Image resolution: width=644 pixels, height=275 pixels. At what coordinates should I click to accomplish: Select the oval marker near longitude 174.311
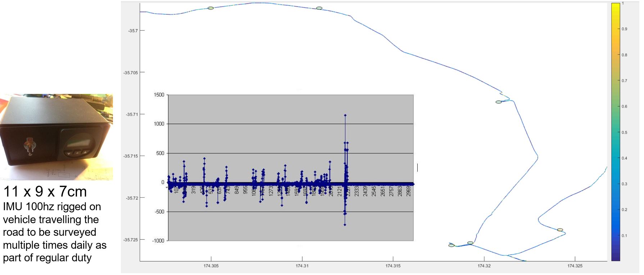pos(319,8)
